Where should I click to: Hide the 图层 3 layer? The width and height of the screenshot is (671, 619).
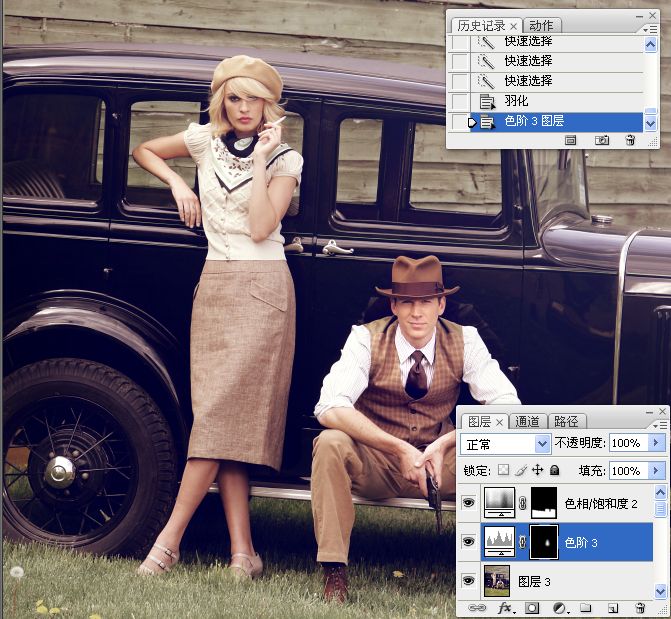point(469,580)
